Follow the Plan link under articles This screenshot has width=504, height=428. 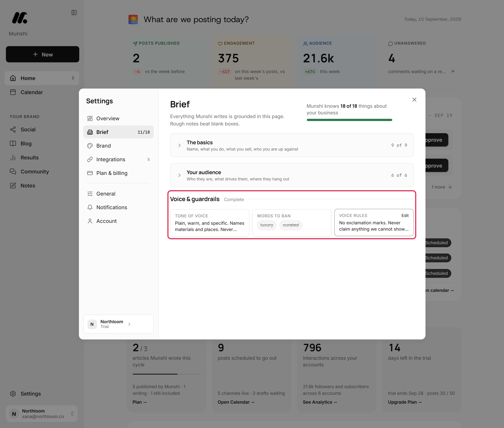click(x=139, y=402)
